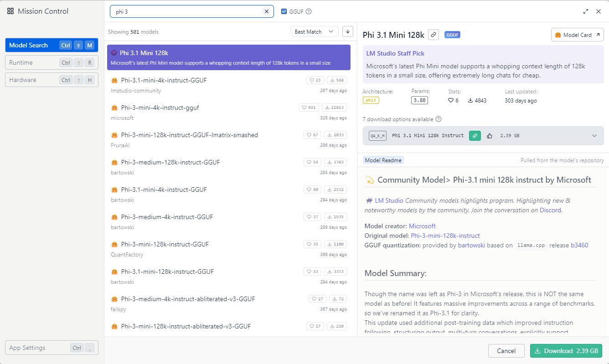
Task: Select Phi-3-medium-4k-instruct-GGUF by bartowski
Action: coord(229,221)
